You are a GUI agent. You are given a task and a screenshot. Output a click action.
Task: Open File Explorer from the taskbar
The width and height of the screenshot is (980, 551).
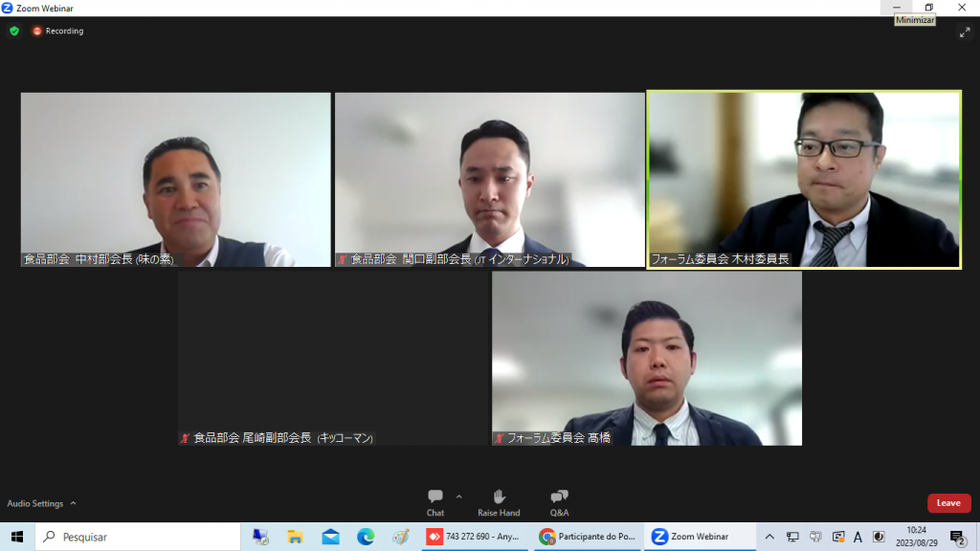[296, 537]
